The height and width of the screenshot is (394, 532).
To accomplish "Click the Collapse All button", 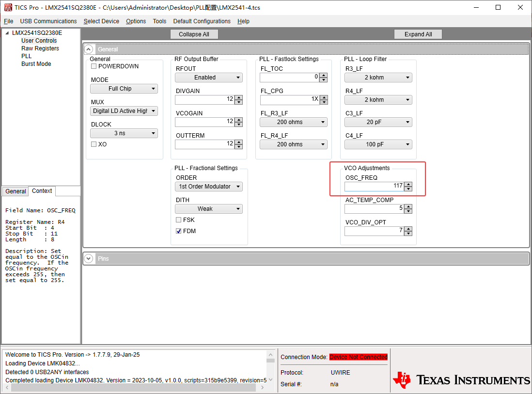I will click(x=194, y=34).
